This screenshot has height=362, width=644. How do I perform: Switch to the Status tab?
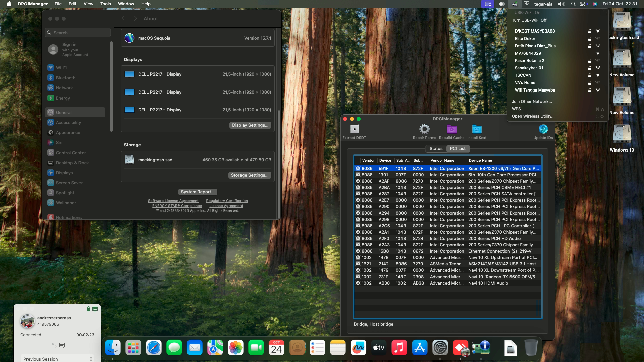[x=436, y=148]
